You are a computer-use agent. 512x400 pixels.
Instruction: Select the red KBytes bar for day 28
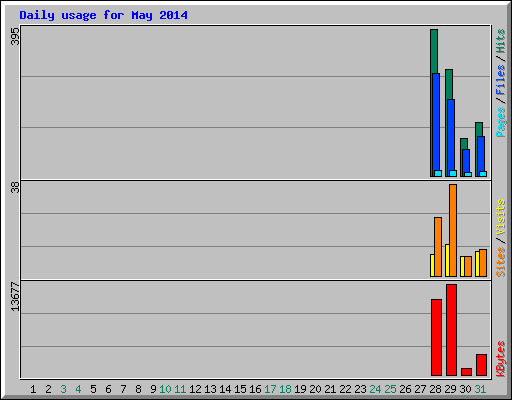[436, 338]
